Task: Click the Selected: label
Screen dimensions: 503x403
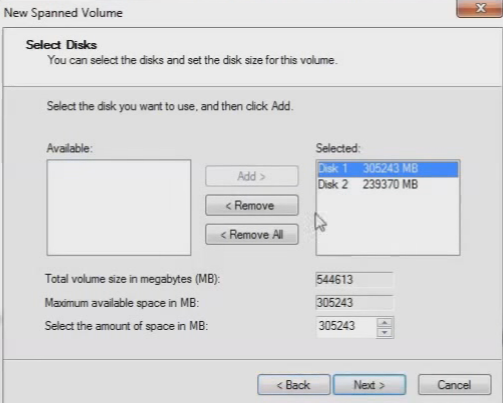Action: 338,148
